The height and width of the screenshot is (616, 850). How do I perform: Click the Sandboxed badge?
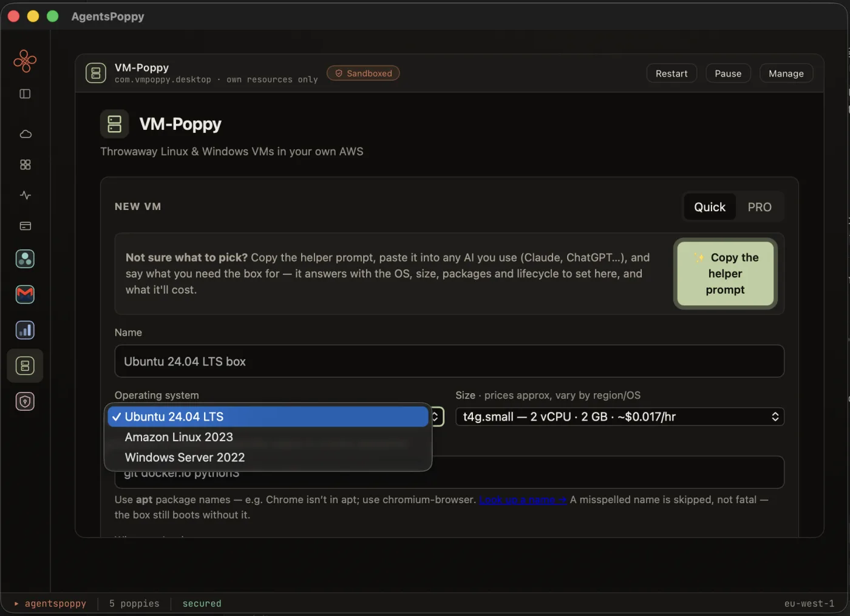(x=363, y=73)
